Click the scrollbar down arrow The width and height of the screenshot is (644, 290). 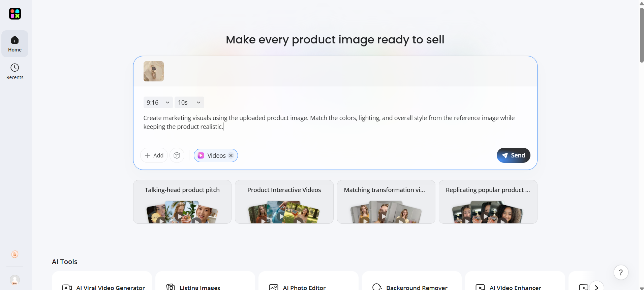(x=642, y=288)
